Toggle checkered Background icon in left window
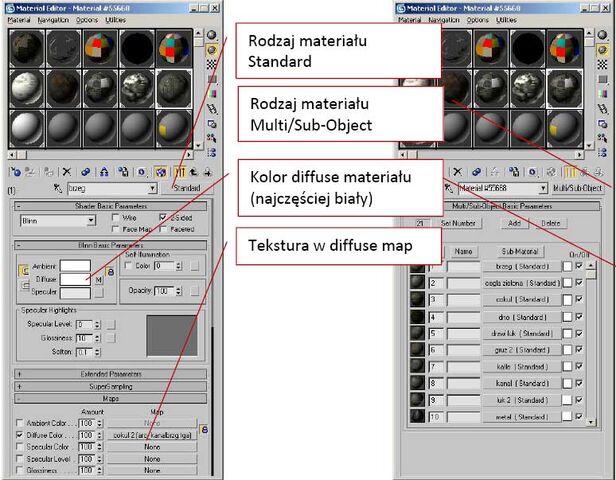Image resolution: width=616 pixels, height=480 pixels. coord(212,64)
